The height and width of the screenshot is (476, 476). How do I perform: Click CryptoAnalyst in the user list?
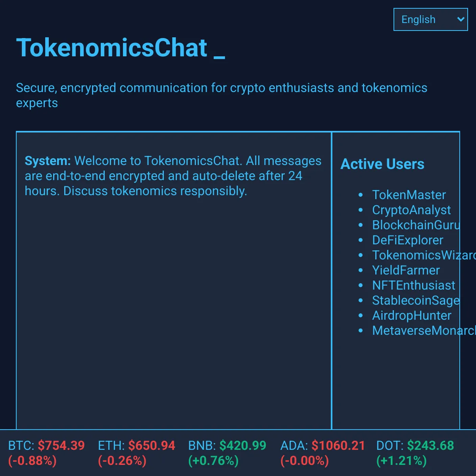[411, 210]
